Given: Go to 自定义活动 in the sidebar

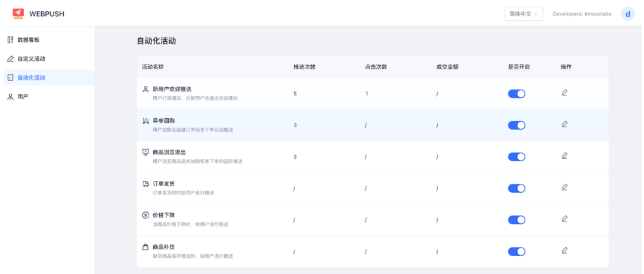Looking at the screenshot, I should tap(31, 59).
